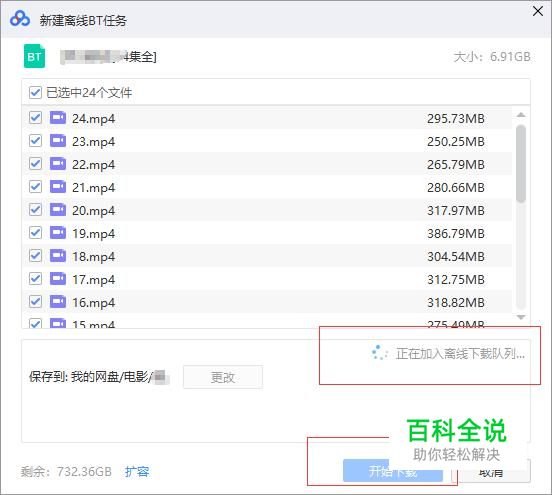
Task: Click the video icon beside 19.mp4
Action: click(58, 233)
